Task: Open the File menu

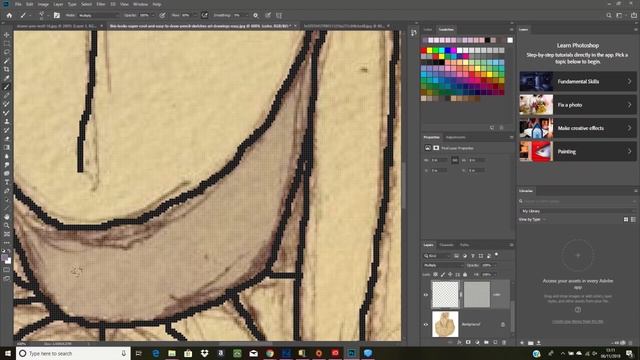Action: pos(18,4)
